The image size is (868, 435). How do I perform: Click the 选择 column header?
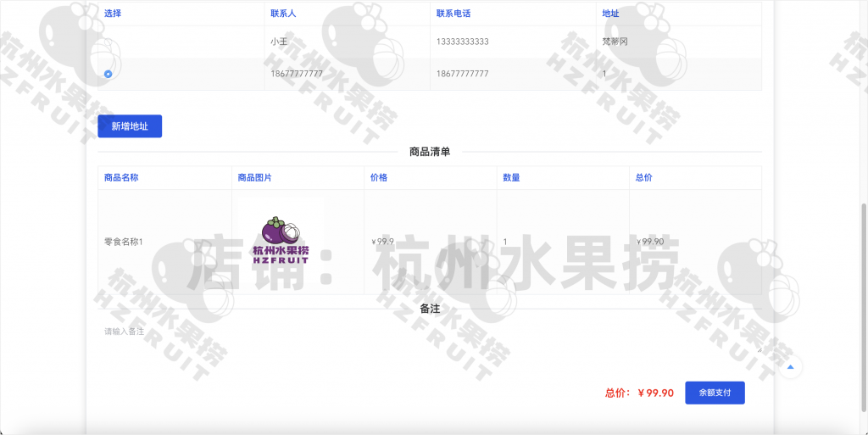tap(113, 14)
